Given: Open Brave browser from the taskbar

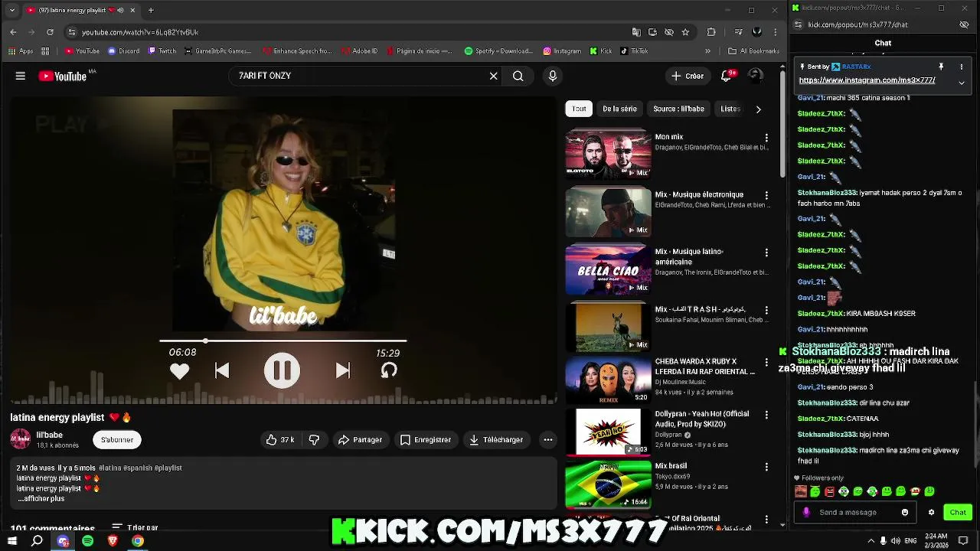Looking at the screenshot, I should click(113, 540).
